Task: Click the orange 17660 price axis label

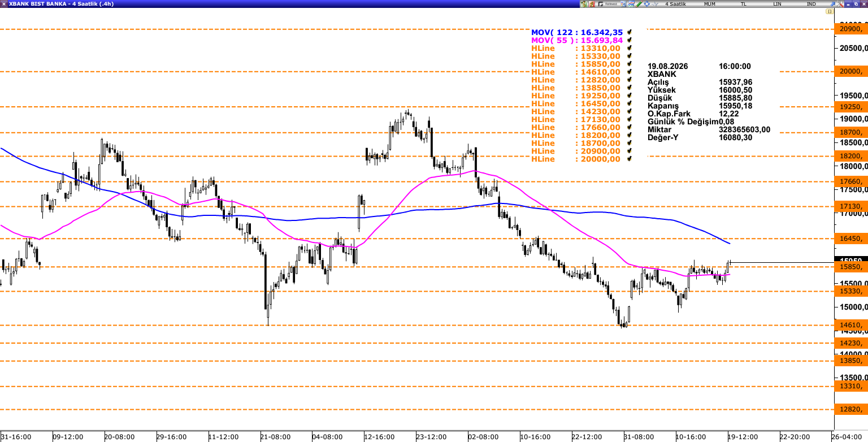Action: [851, 181]
